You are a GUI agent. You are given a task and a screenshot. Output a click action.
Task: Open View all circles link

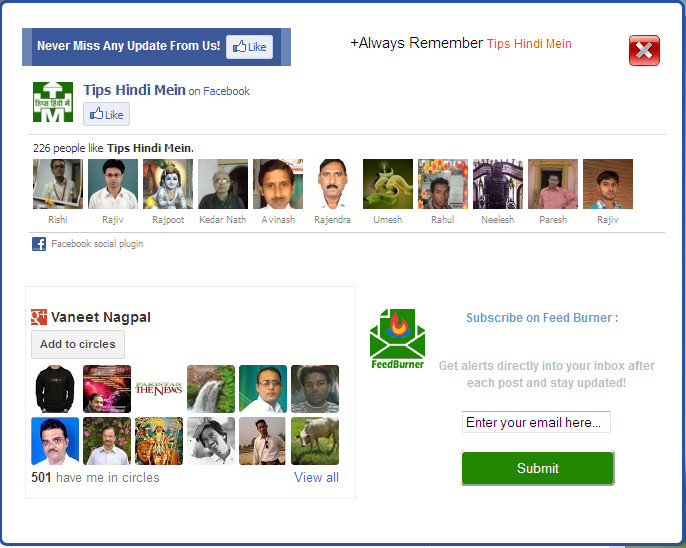(316, 477)
